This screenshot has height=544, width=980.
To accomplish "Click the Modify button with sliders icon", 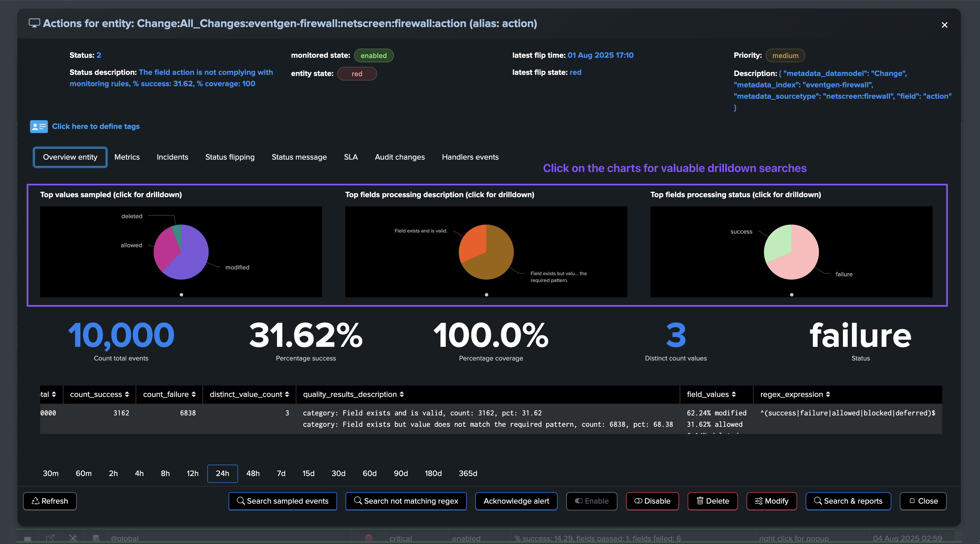I will click(x=772, y=501).
